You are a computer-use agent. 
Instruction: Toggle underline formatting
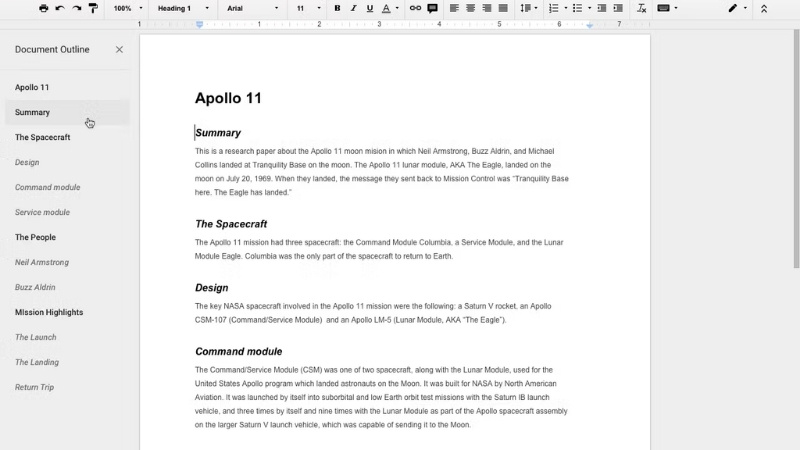click(369, 8)
